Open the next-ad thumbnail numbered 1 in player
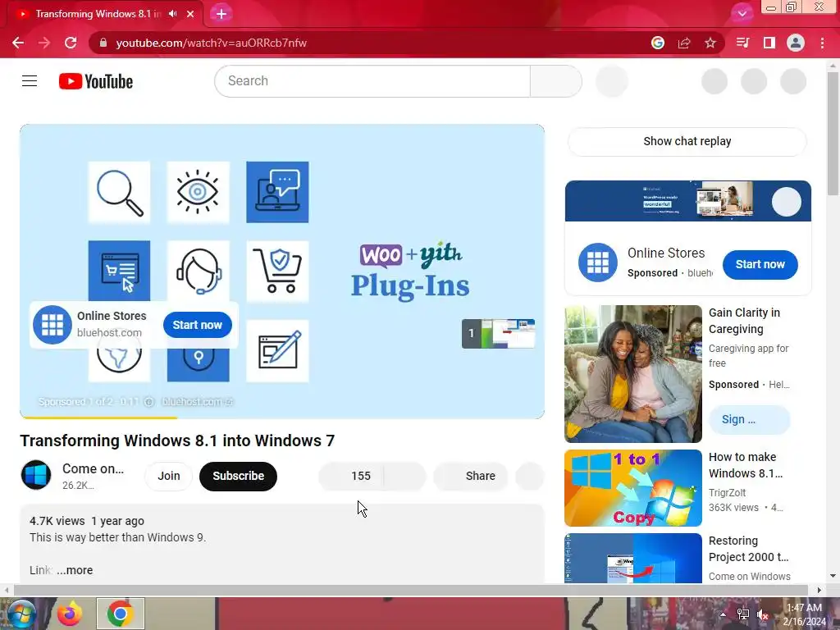 click(x=498, y=333)
